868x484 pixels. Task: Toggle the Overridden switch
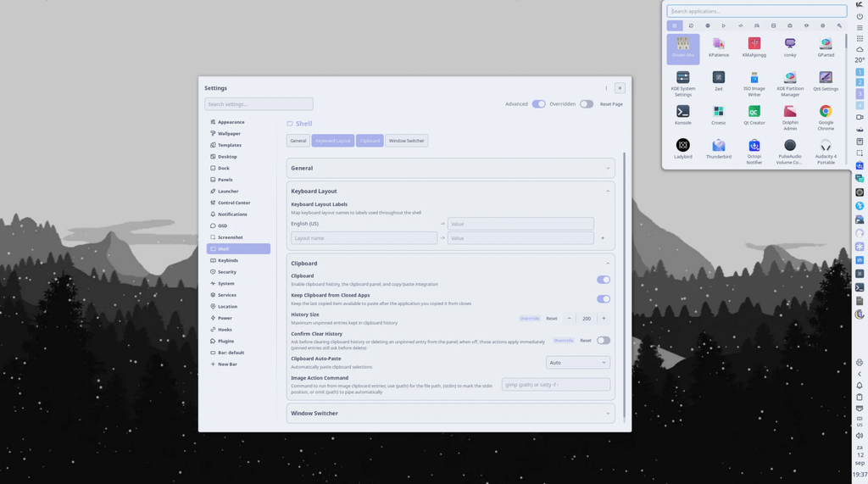587,104
